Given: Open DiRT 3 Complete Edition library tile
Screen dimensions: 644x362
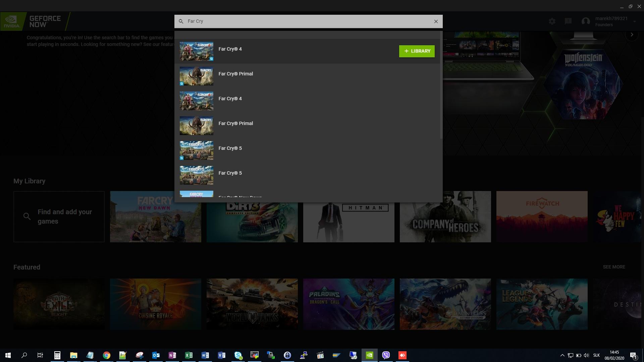Looking at the screenshot, I should click(x=252, y=222).
